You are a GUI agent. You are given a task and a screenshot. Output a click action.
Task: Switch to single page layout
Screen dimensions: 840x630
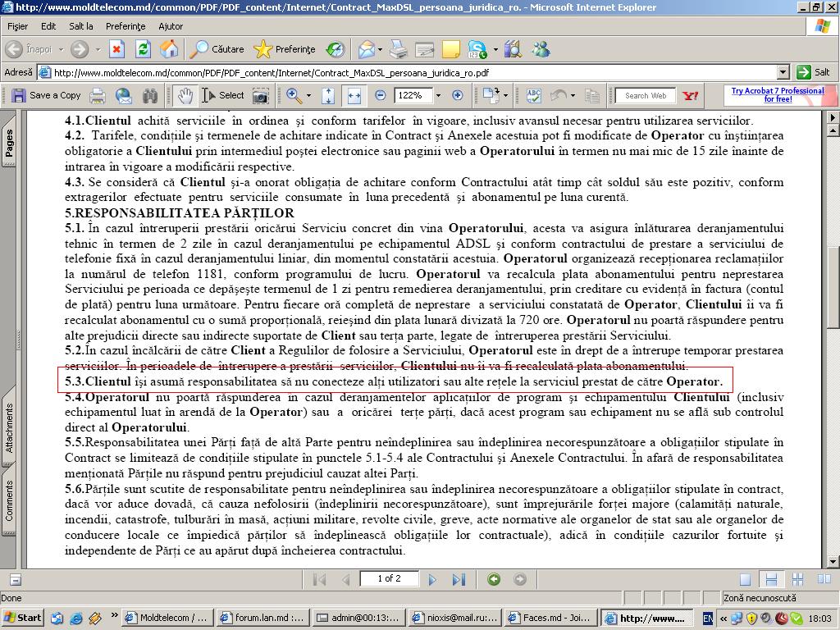(x=745, y=580)
